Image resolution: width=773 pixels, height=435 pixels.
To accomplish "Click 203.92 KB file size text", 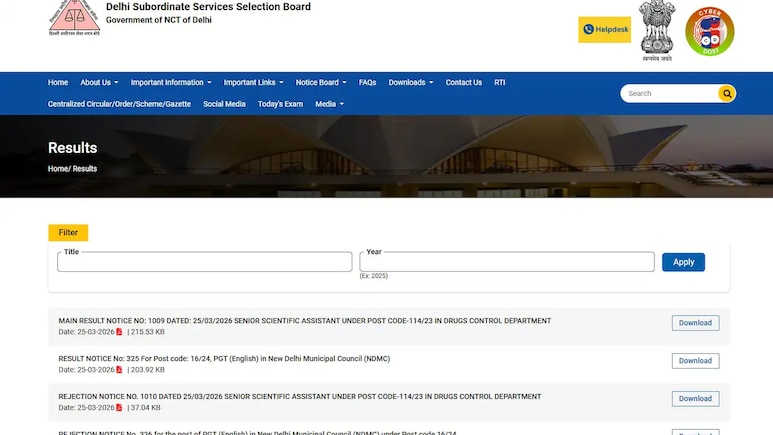I will point(147,370).
